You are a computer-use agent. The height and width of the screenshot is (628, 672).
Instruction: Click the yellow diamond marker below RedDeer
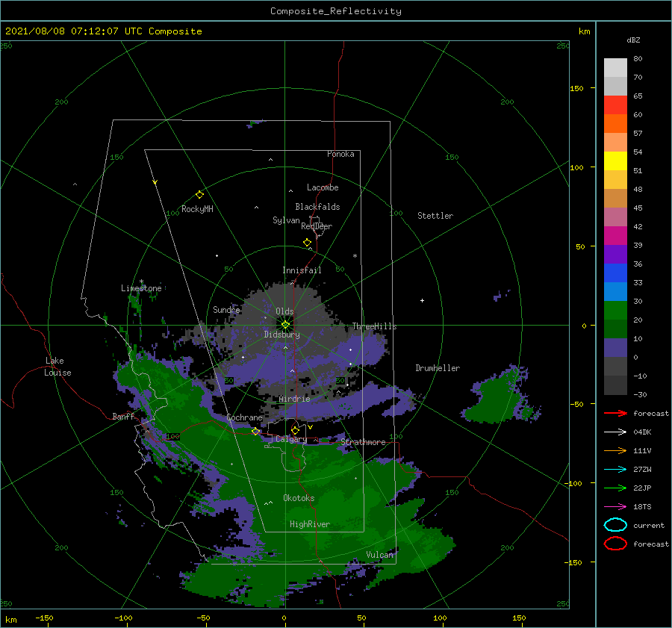(308, 243)
